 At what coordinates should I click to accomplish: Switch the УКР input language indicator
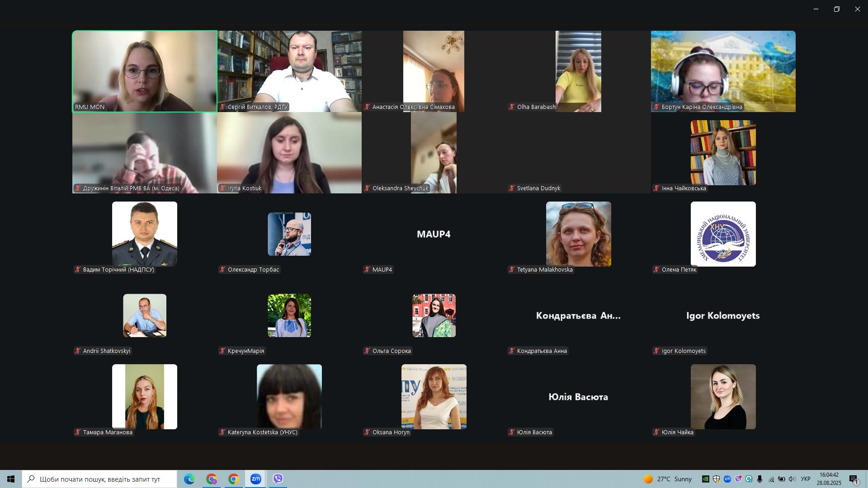coord(806,479)
